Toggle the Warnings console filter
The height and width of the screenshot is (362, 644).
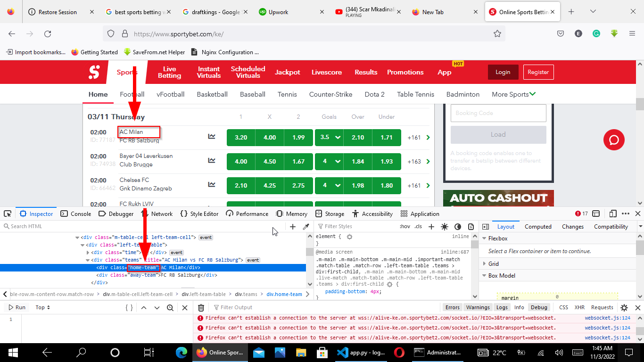click(478, 307)
